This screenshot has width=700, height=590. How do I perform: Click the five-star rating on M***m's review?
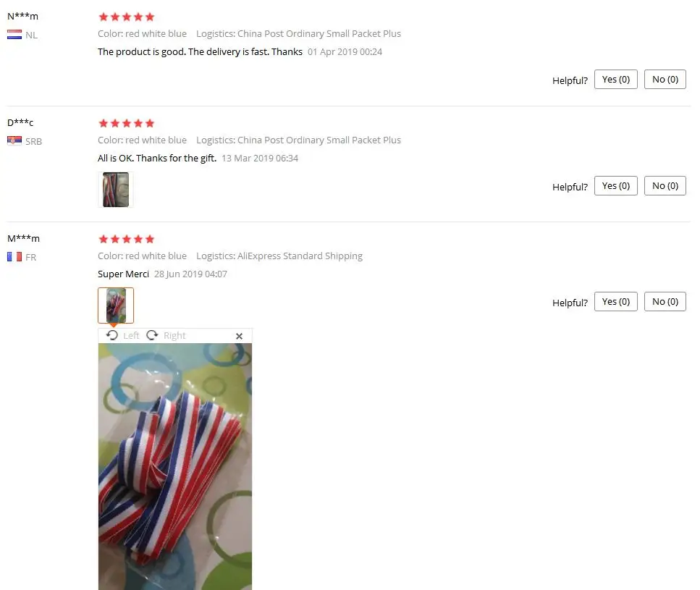pyautogui.click(x=127, y=239)
